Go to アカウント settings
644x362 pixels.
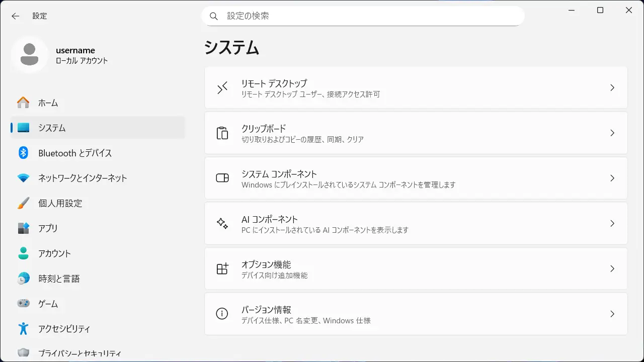[54, 253]
